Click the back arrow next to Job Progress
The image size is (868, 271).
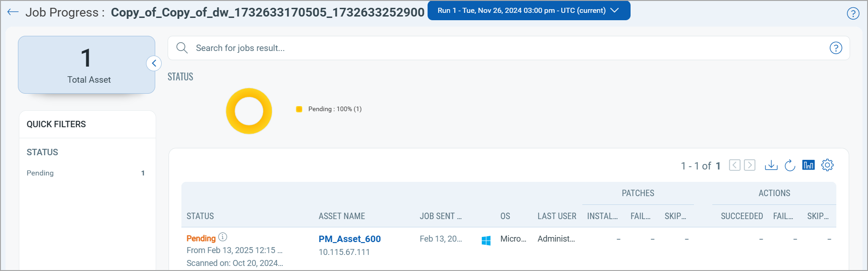click(x=12, y=12)
